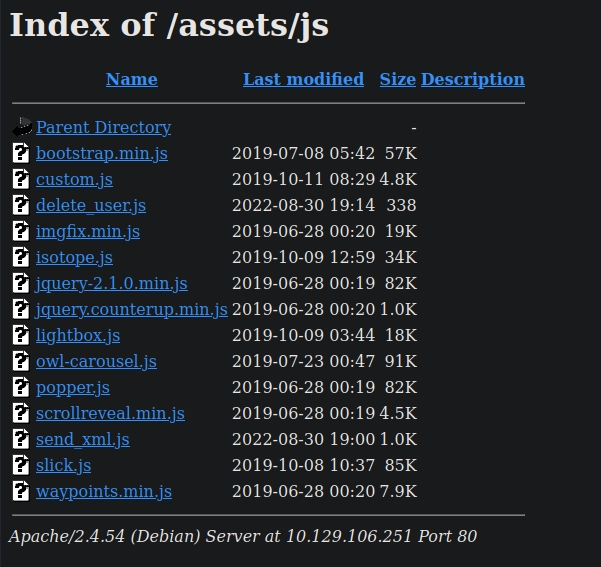Open the owl-carousel.js link

click(96, 361)
